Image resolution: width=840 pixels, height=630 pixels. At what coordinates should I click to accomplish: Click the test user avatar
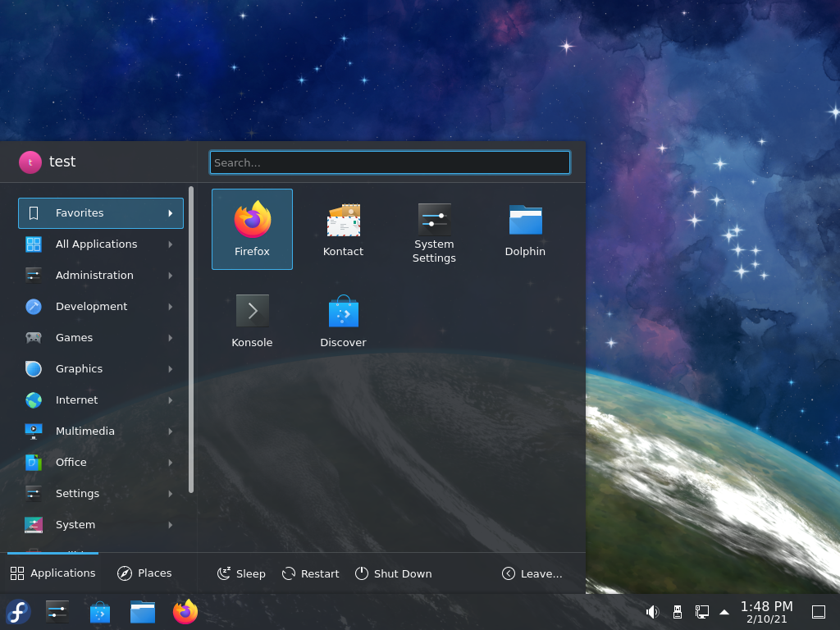click(x=30, y=162)
